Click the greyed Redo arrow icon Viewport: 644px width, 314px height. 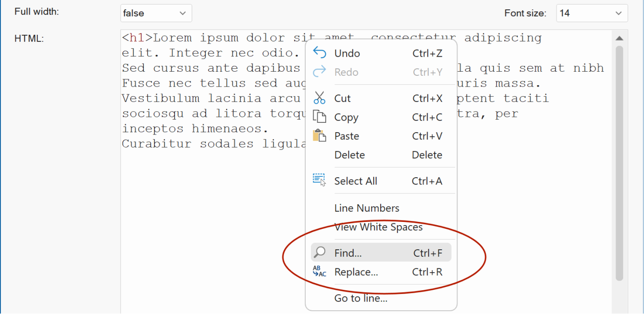point(320,72)
